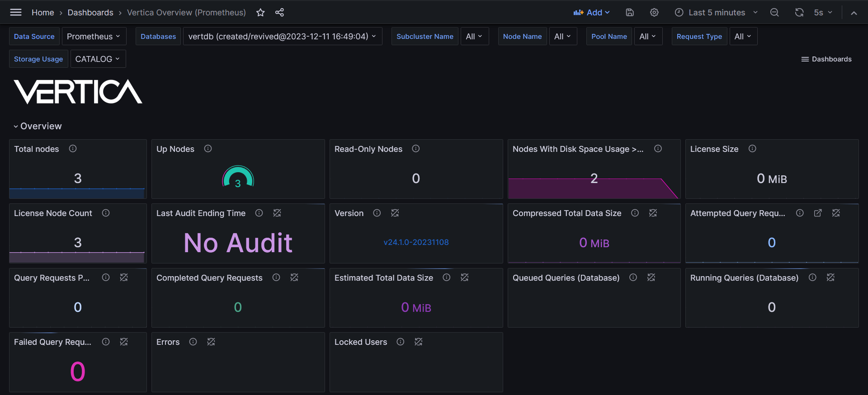The width and height of the screenshot is (868, 395).
Task: Click Vertica Overview (Prometheus) breadcrumb
Action: (x=186, y=13)
